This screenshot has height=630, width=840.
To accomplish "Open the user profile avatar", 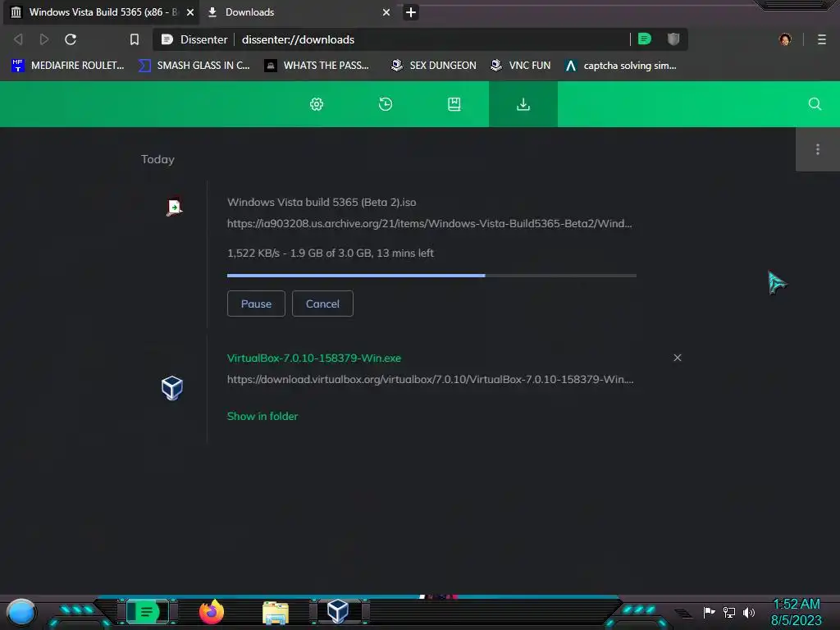I will [785, 39].
